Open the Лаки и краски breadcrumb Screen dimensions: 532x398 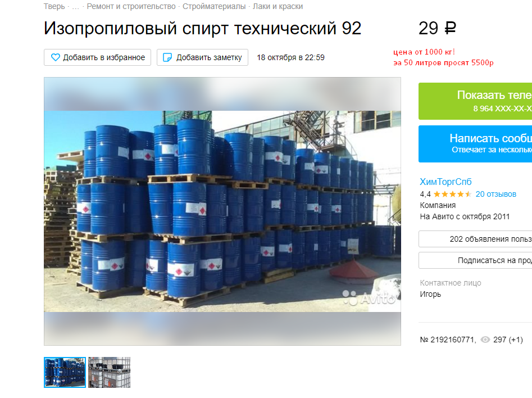click(278, 6)
